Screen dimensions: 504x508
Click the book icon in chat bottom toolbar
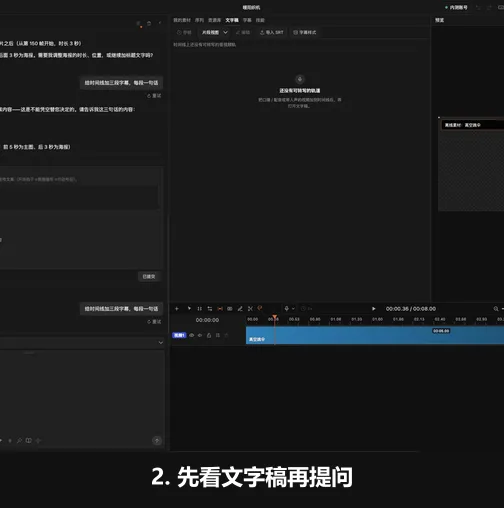click(29, 440)
